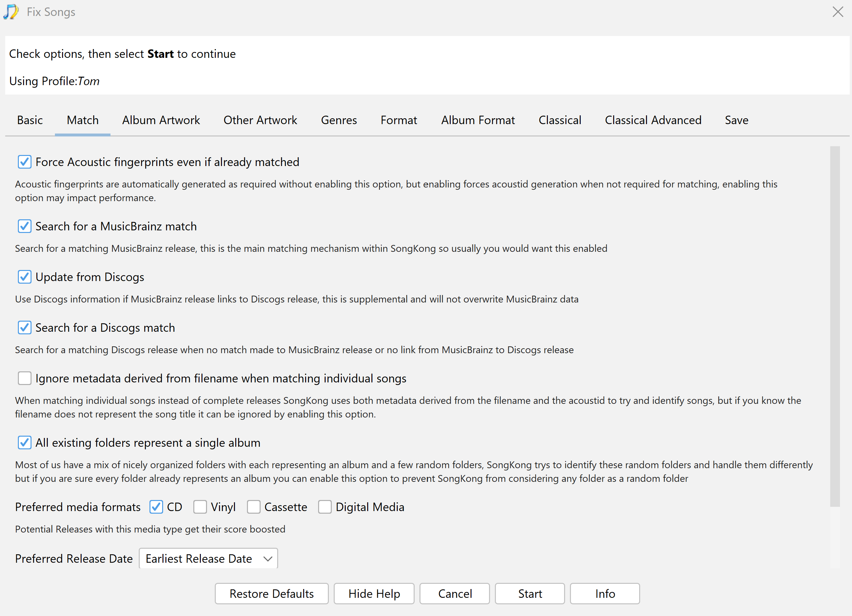852x616 pixels.
Task: Uncheck All existing folders represent a single album
Action: tap(24, 443)
